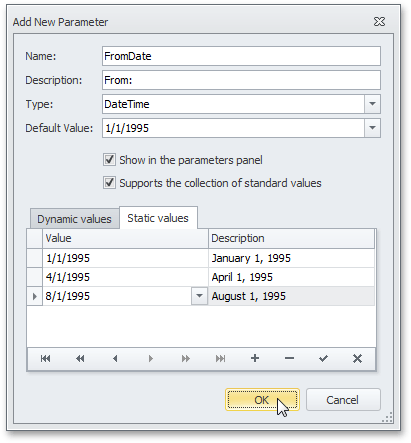Uncheck Show in the parameters panel
This screenshot has width=411, height=443.
pos(109,160)
